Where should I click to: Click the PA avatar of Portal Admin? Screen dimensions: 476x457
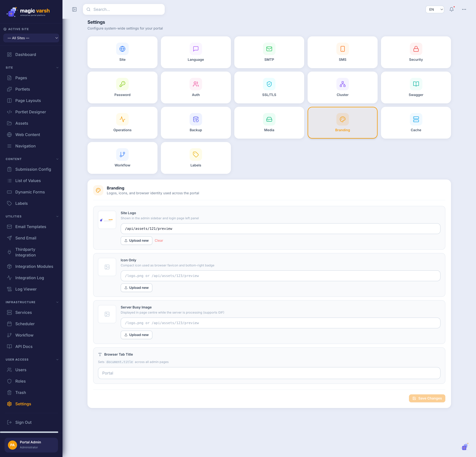click(12, 445)
